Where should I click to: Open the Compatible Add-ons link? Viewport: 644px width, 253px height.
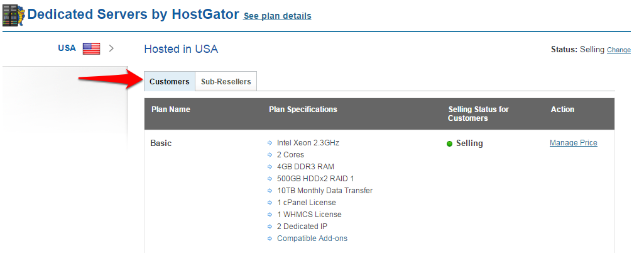(x=312, y=239)
